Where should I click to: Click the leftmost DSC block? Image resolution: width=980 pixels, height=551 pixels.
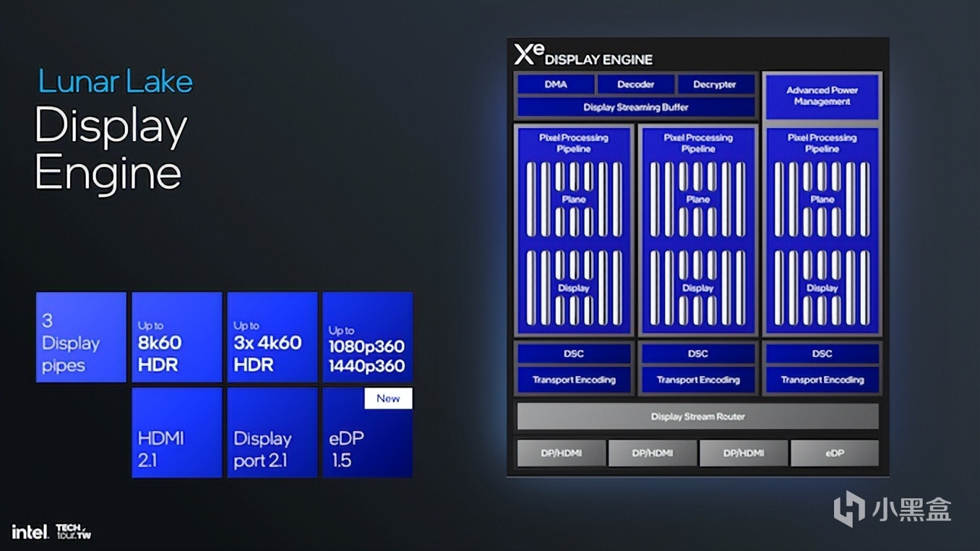pos(574,354)
